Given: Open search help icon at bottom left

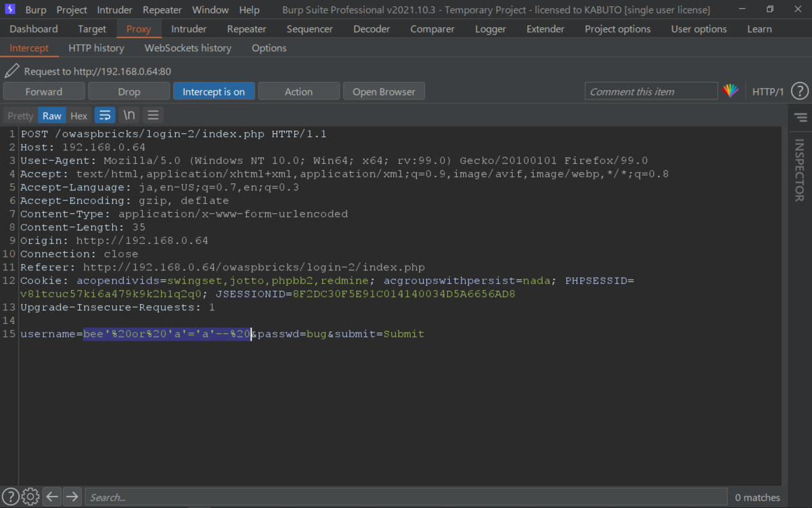Looking at the screenshot, I should [x=11, y=496].
